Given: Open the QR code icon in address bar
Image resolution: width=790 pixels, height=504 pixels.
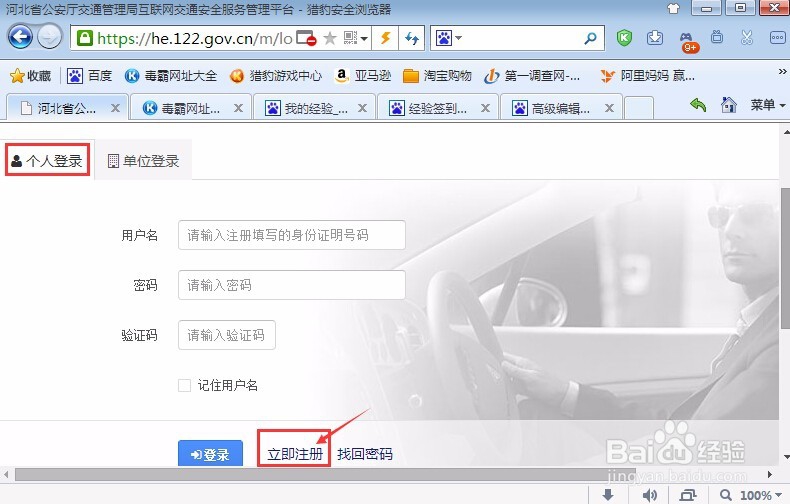Looking at the screenshot, I should tap(350, 38).
